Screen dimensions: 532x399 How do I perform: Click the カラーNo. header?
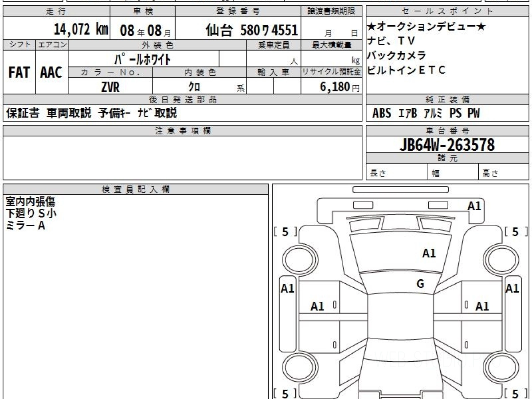[x=110, y=72]
